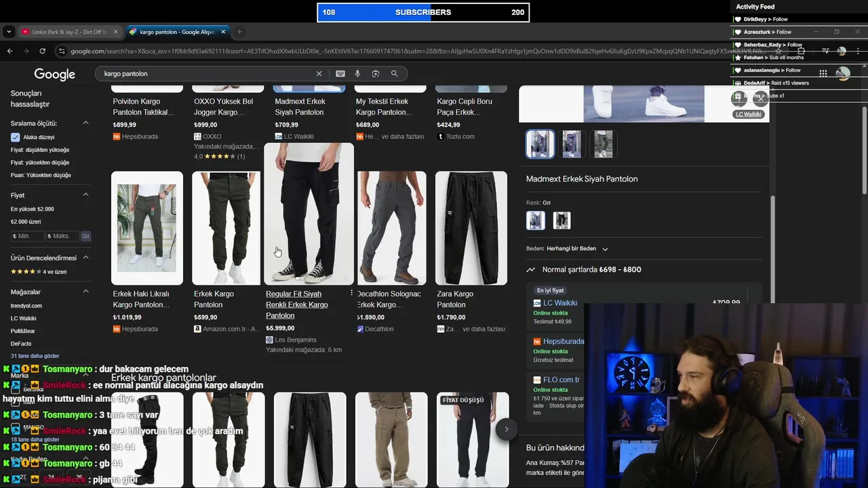868x488 pixels.
Task: Sort by Puan: Yüksekten düşüğe
Action: click(41, 175)
